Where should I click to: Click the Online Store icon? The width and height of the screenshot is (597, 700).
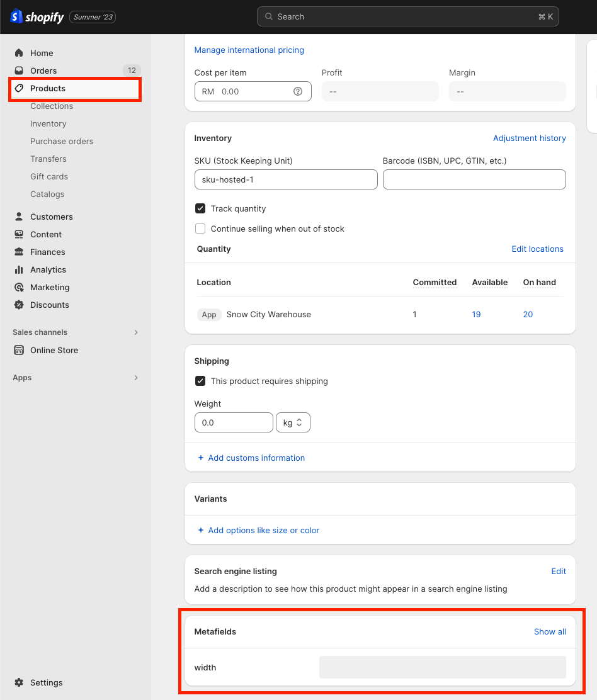pos(19,351)
